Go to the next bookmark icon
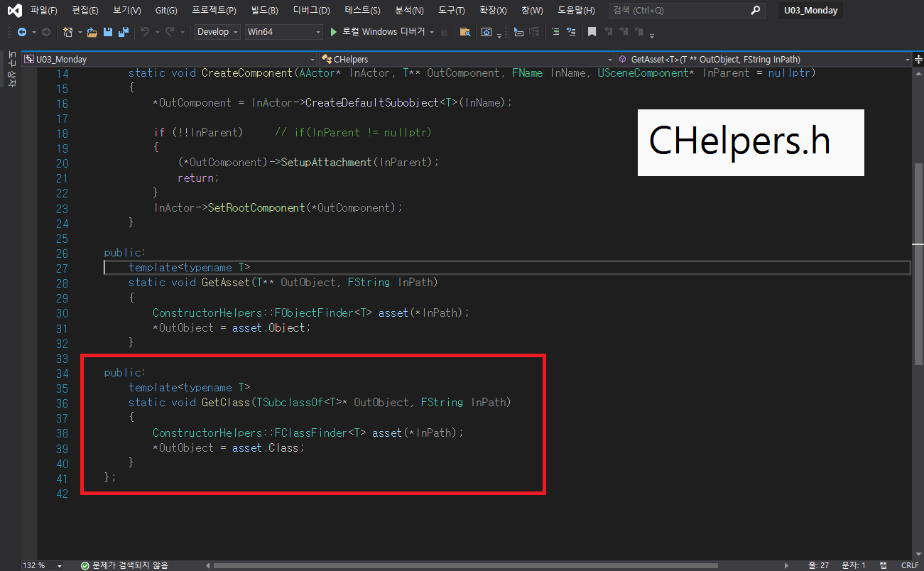Screen dimensions: 924x571 624,32
